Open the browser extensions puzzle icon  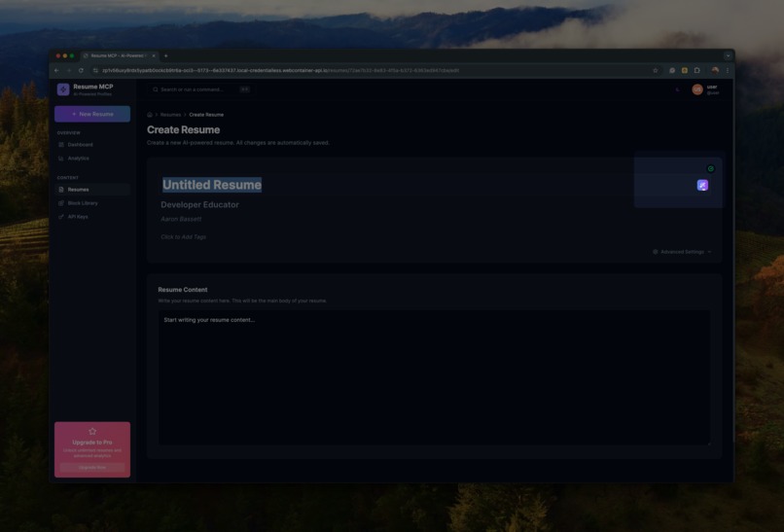tap(697, 70)
